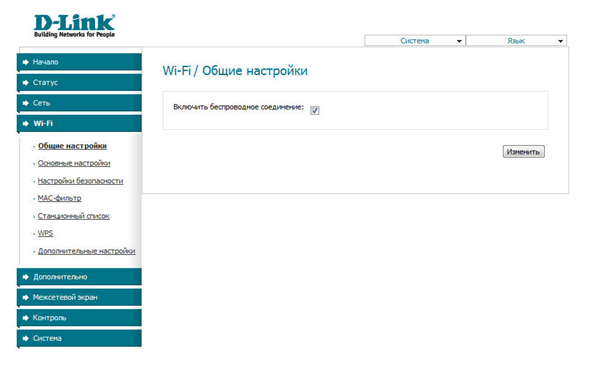Collapse the Wi-Fi menu section
The width and height of the screenshot is (596, 365).
pyautogui.click(x=79, y=124)
